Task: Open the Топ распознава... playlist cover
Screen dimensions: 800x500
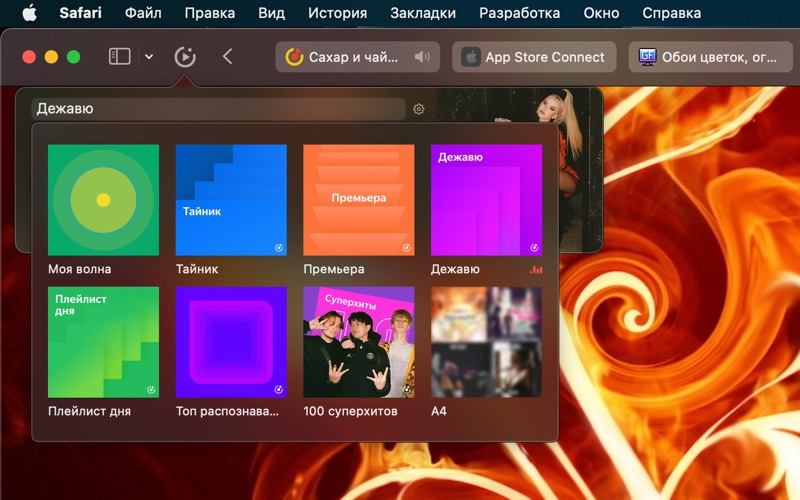Action: point(231,342)
